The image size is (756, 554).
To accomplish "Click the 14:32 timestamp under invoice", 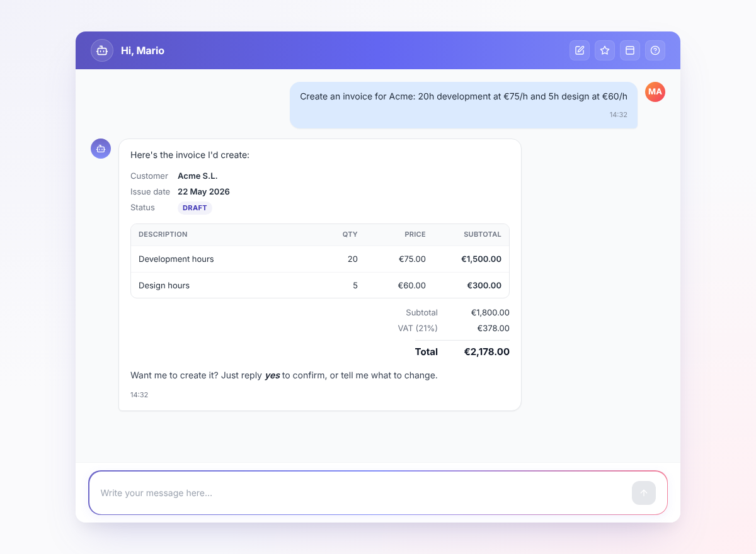I will coord(139,395).
